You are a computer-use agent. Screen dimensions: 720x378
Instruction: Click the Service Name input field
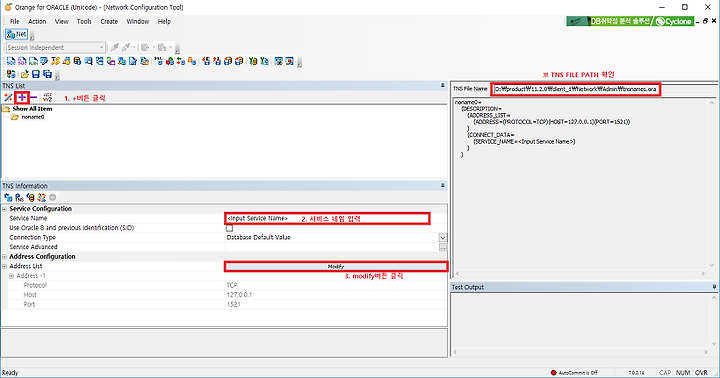click(x=327, y=219)
